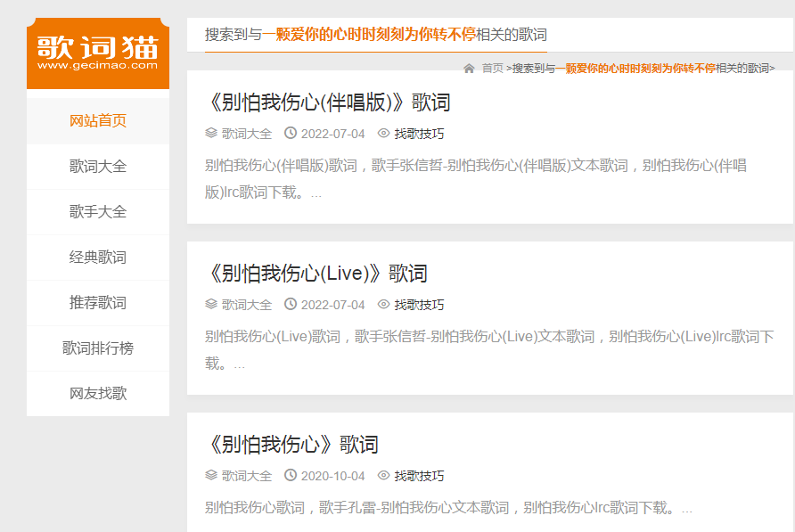The image size is (795, 532).
Task: Click layers icon in 别怕我伤心(Live) entry
Action: click(211, 304)
